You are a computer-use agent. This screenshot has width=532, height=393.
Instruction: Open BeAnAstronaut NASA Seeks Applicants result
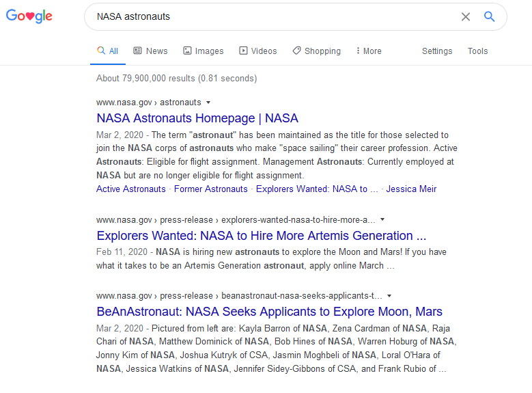[x=269, y=312]
